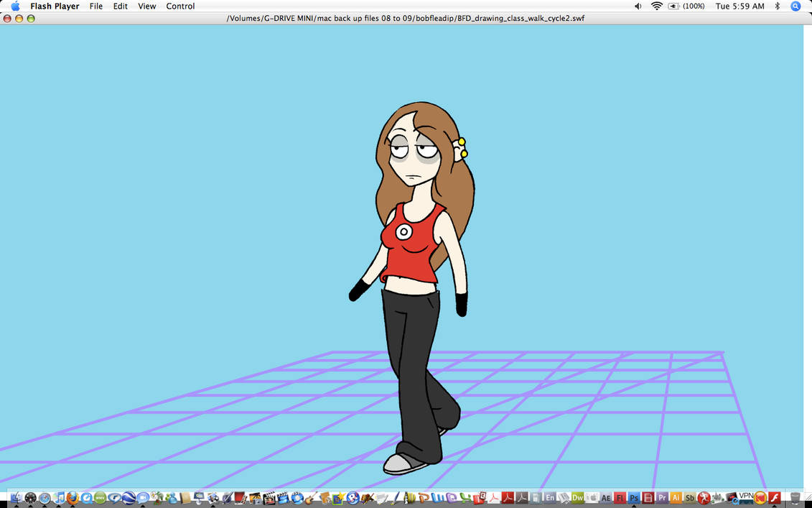Viewport: 812px width, 508px height.
Task: Toggle Bluetooth from the menu bar
Action: tap(778, 6)
